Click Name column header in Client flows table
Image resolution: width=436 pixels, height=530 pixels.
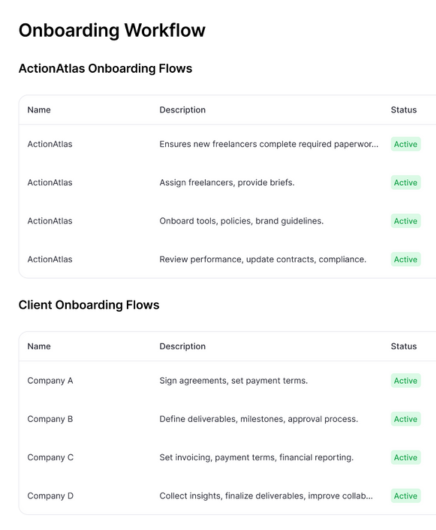click(x=39, y=346)
